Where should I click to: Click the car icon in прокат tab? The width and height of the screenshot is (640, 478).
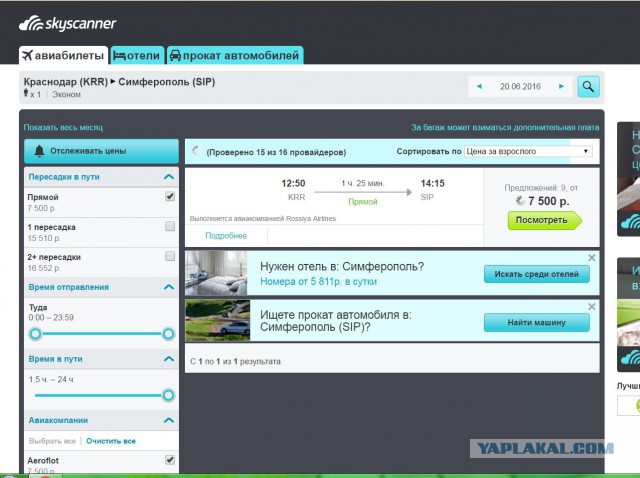coord(175,56)
